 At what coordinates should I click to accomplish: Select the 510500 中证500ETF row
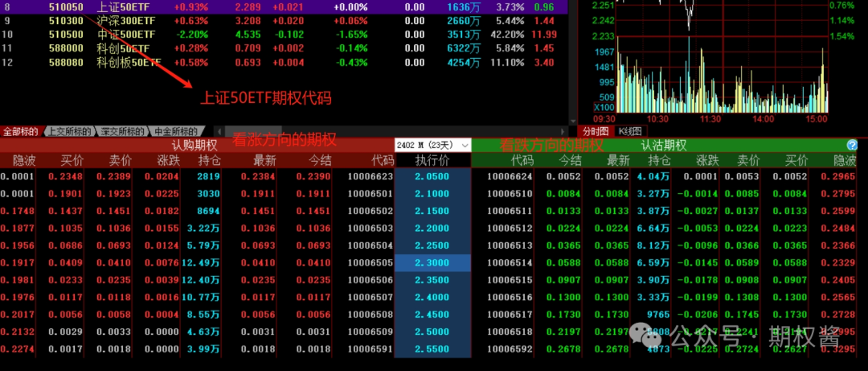click(284, 35)
